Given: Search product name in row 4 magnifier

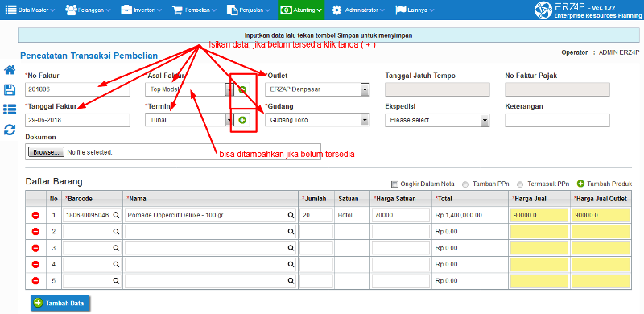Looking at the screenshot, I should tap(291, 264).
